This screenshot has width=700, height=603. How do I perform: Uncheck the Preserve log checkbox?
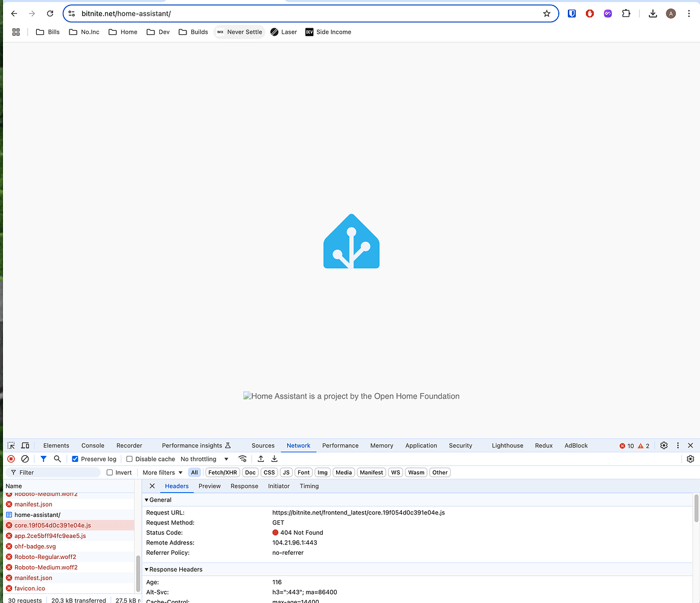tap(75, 459)
